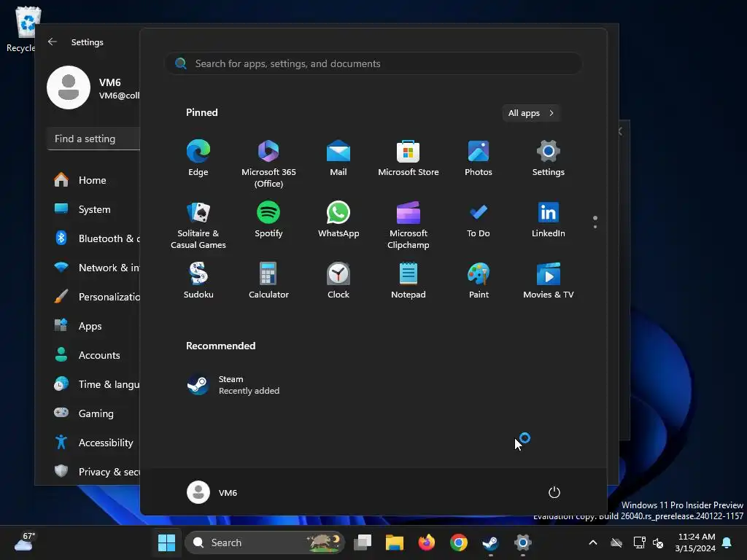Screen dimensions: 747x560
Task: Launch the Photos app
Action: pyautogui.click(x=479, y=158)
